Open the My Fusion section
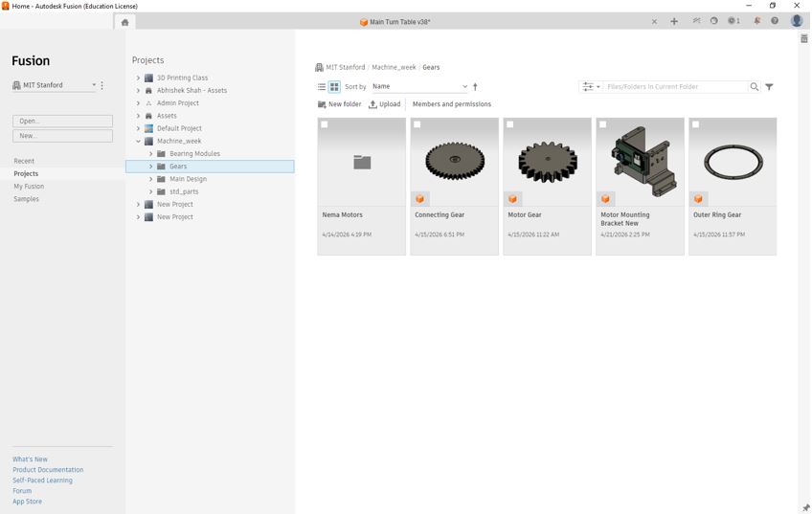The height and width of the screenshot is (514, 812). click(29, 187)
